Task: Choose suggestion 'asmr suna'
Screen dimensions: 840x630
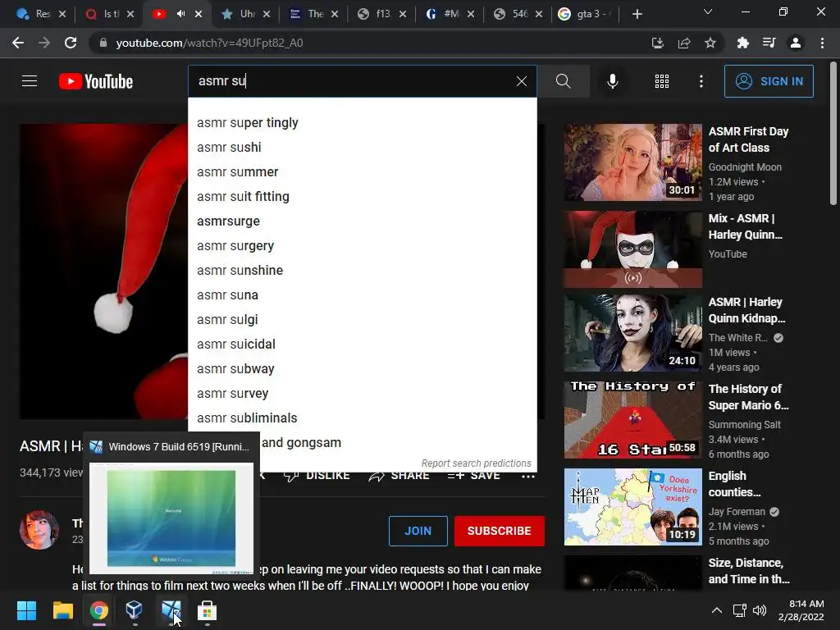Action: coord(362,295)
